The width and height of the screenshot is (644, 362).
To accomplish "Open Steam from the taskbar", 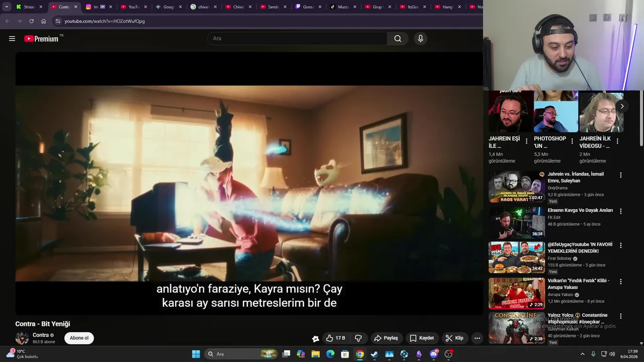I will click(374, 354).
